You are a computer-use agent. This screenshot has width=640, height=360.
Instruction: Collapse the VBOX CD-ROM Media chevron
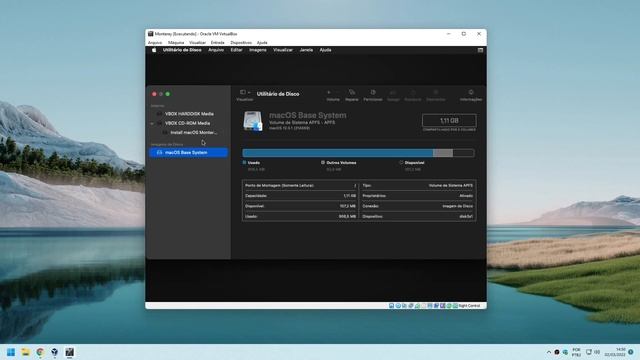153,123
